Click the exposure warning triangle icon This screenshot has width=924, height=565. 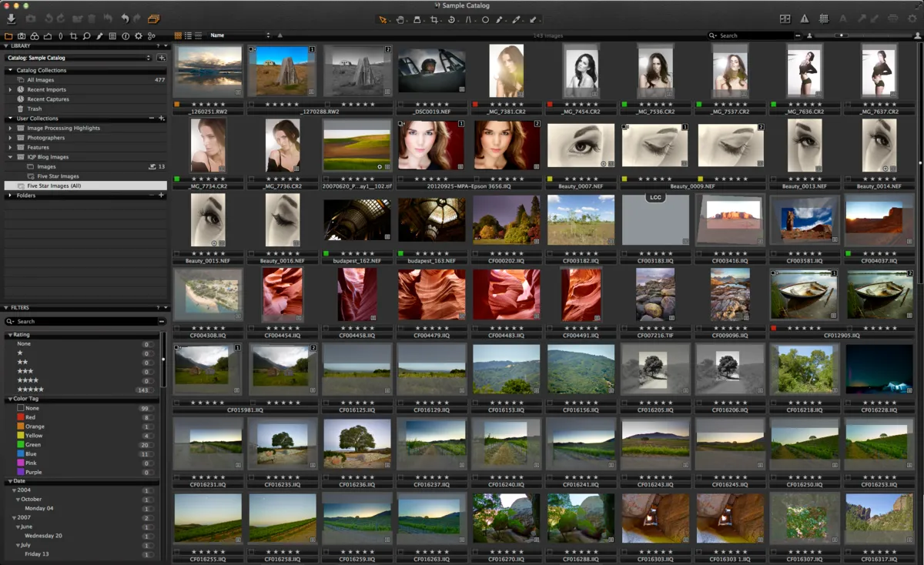[x=804, y=18]
